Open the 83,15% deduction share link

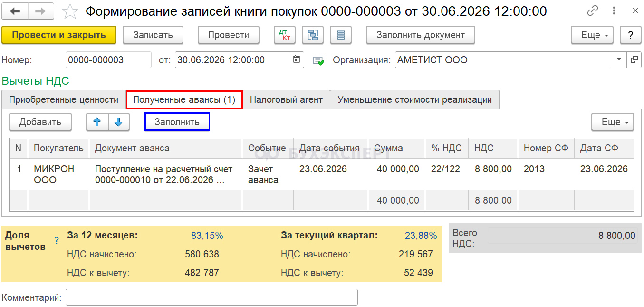tap(207, 236)
